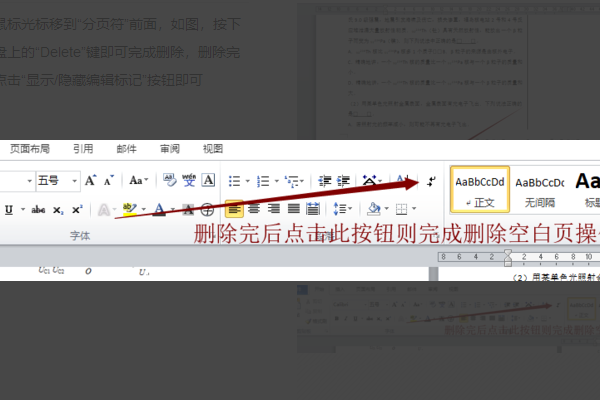Apply the 正文 style
Screen dimensions: 600x400
[x=480, y=189]
